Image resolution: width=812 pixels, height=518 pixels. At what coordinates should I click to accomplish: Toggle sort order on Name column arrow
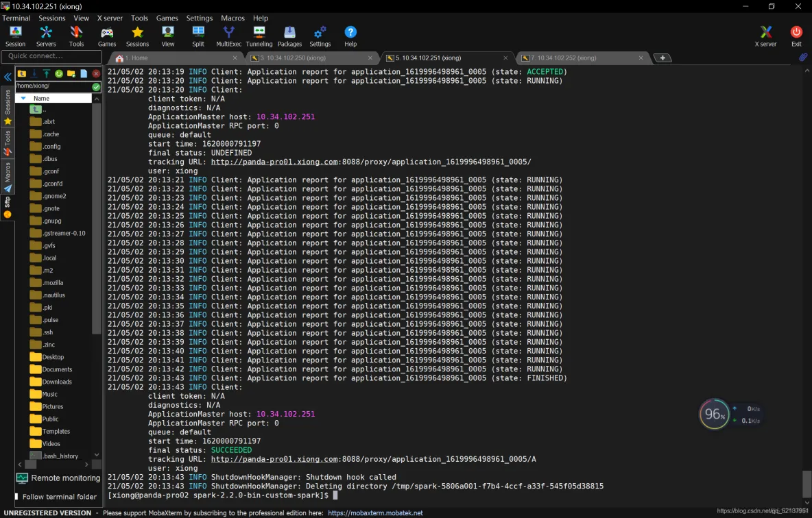pyautogui.click(x=23, y=98)
